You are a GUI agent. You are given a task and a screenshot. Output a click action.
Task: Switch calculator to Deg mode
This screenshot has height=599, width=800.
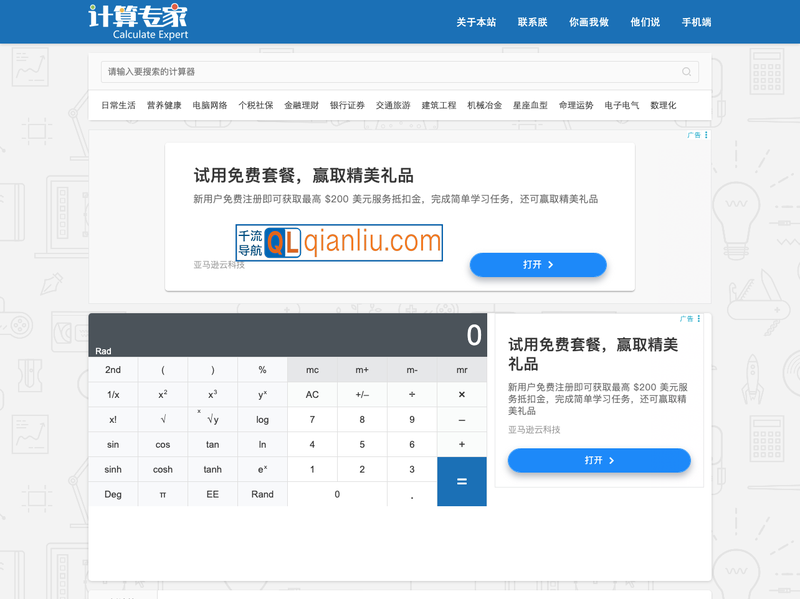tap(112, 494)
